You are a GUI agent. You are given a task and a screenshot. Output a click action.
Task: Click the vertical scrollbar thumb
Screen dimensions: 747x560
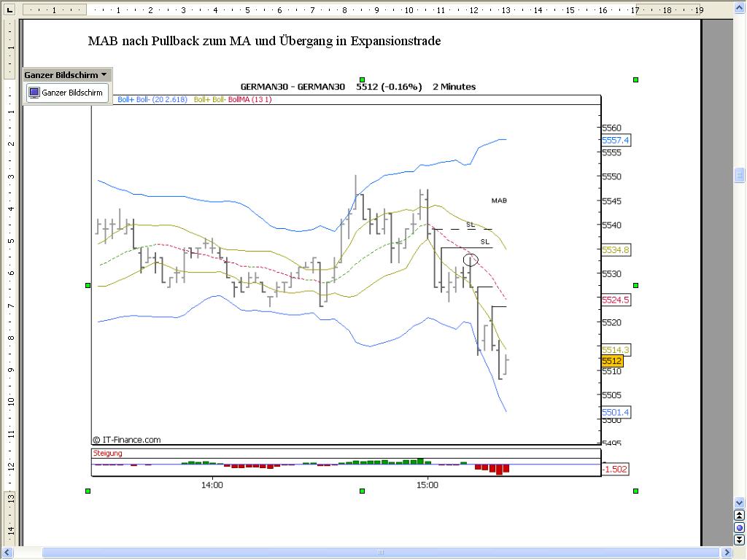[x=739, y=175]
